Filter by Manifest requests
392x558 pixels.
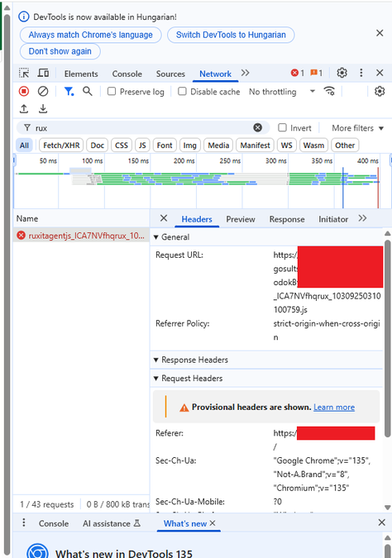pyautogui.click(x=255, y=145)
